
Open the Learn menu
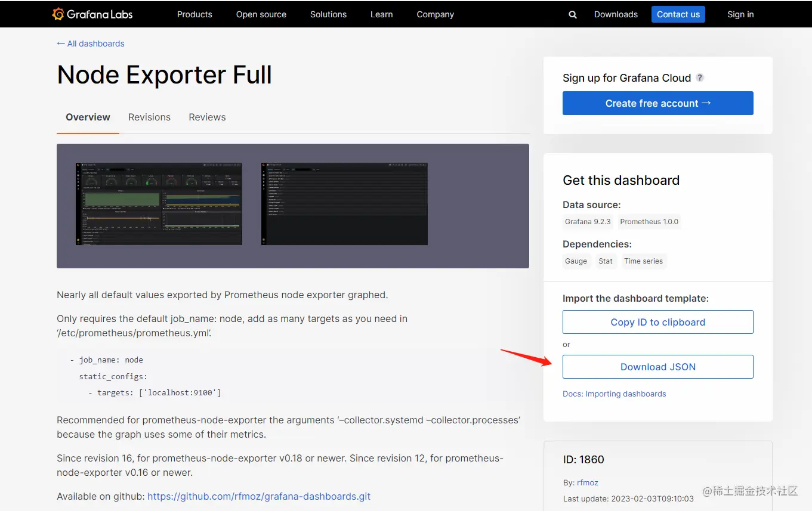(x=382, y=14)
